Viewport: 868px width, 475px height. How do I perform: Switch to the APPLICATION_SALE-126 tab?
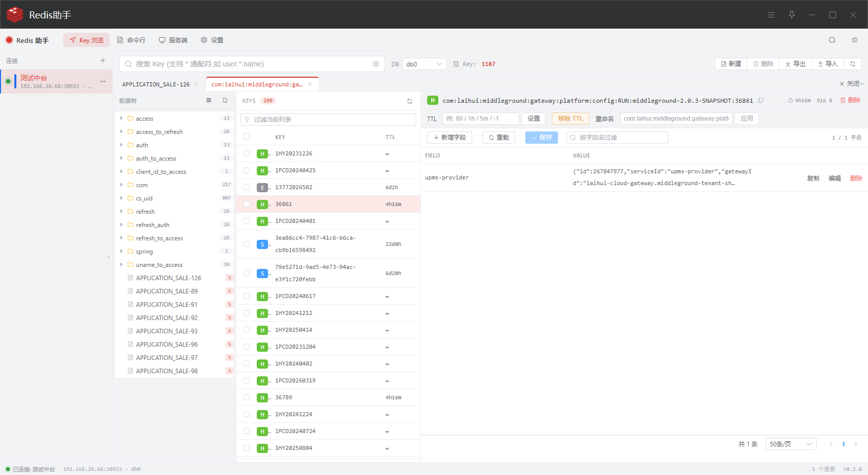click(156, 84)
